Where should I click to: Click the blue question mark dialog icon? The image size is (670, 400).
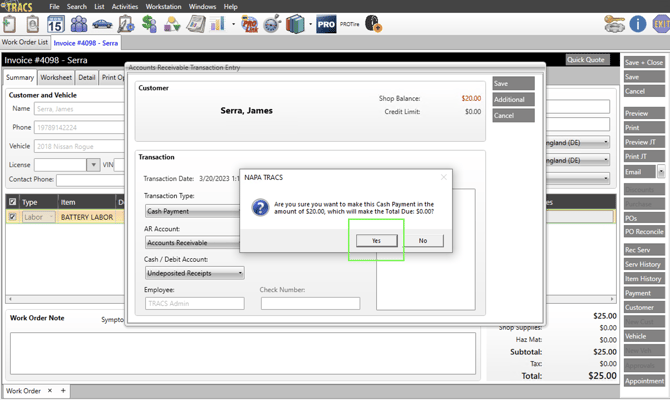coord(260,208)
